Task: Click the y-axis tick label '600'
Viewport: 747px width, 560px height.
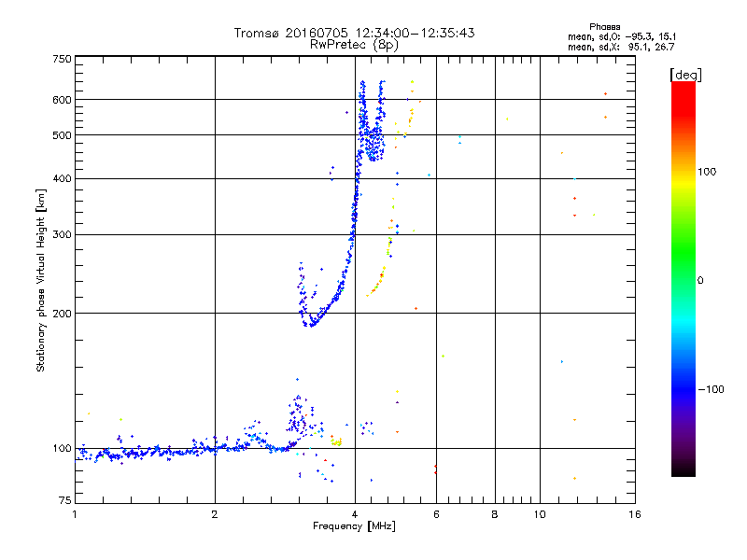Action: pyautogui.click(x=63, y=100)
